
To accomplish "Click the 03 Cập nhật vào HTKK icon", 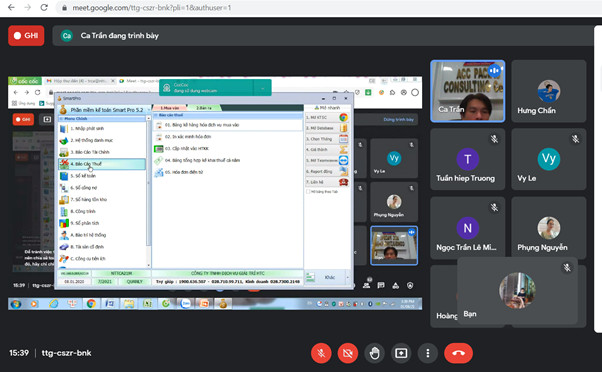I will coord(159,149).
